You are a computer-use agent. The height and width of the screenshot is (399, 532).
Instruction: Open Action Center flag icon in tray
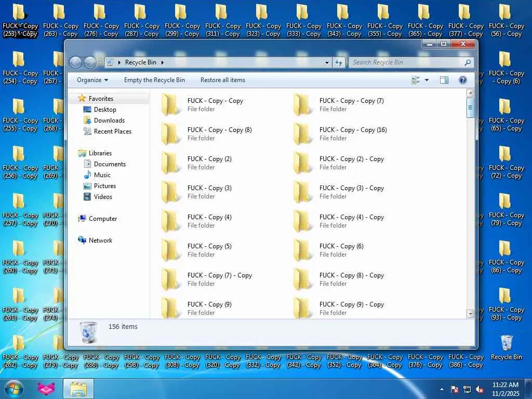click(455, 390)
